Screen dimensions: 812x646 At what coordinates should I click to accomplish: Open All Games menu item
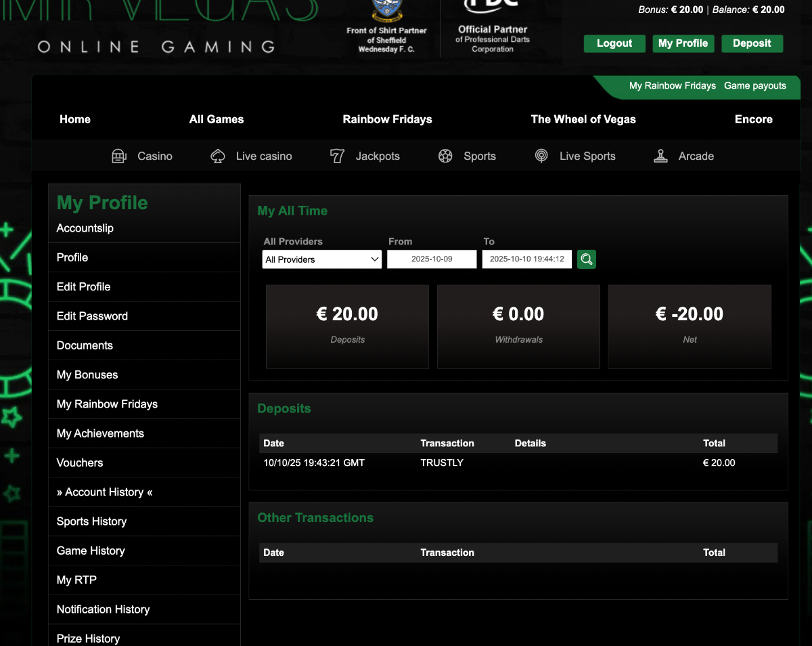coord(217,119)
